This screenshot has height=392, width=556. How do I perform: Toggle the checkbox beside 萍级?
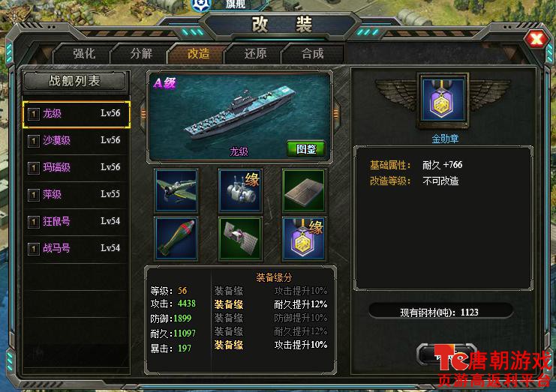pos(33,195)
